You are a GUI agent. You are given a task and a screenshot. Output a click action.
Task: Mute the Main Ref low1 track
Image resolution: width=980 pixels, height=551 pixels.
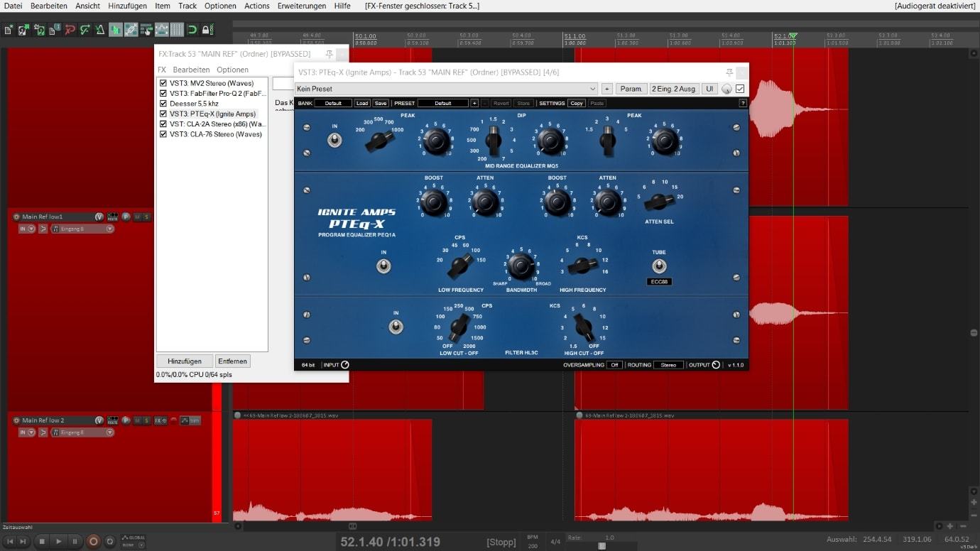(x=137, y=217)
